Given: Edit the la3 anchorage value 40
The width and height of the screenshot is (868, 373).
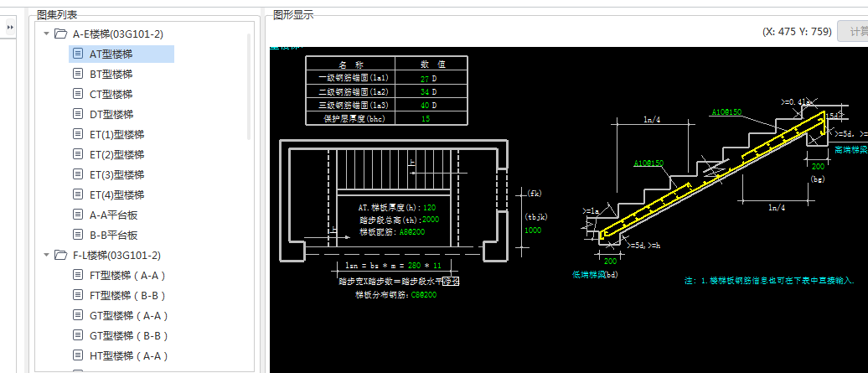Looking at the screenshot, I should click(x=425, y=105).
